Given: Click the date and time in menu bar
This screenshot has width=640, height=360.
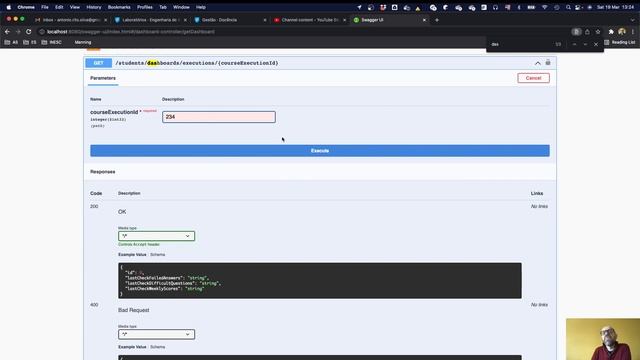Looking at the screenshot, I should [x=616, y=7].
